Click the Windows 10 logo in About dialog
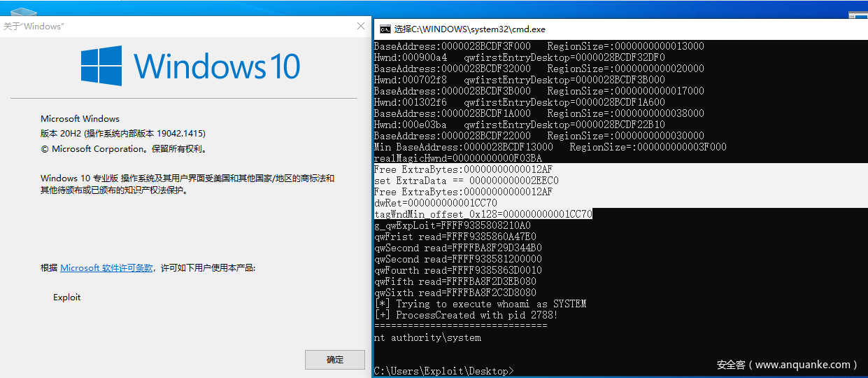This screenshot has width=868, height=378. coord(190,66)
